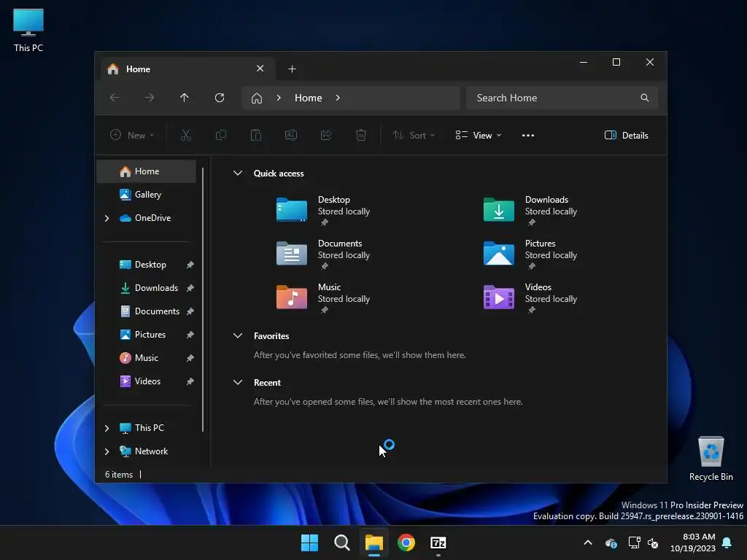This screenshot has width=747, height=560.
Task: Click the Home breadcrumb in address bar
Action: pyautogui.click(x=309, y=98)
